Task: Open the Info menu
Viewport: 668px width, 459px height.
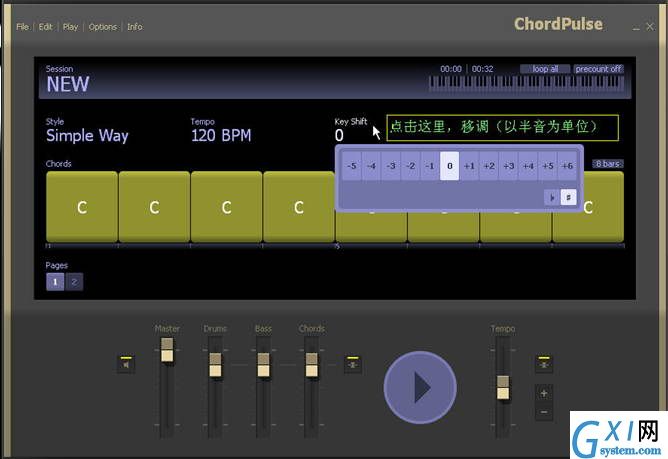Action: click(135, 27)
